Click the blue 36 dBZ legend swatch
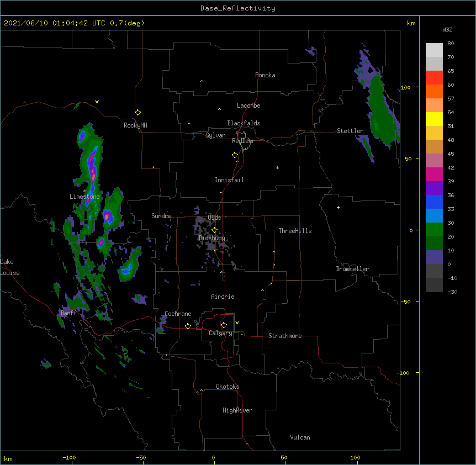476x465 pixels. tap(434, 202)
